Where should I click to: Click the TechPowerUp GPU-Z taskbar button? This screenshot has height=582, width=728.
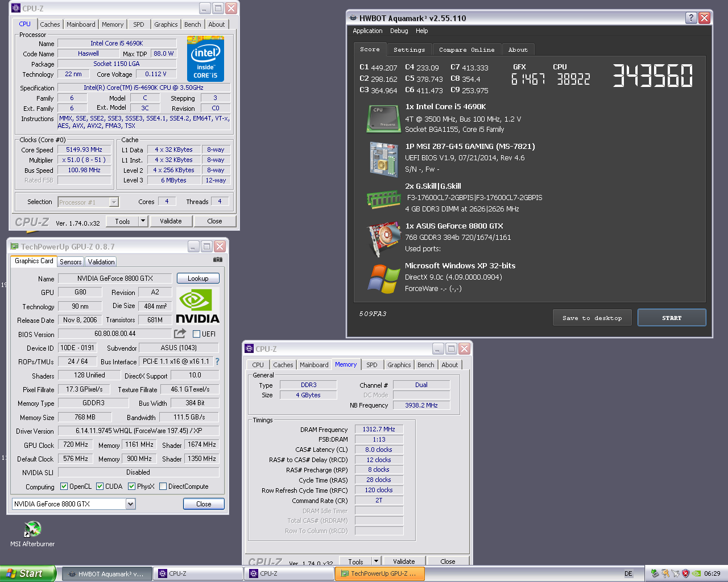pos(379,573)
